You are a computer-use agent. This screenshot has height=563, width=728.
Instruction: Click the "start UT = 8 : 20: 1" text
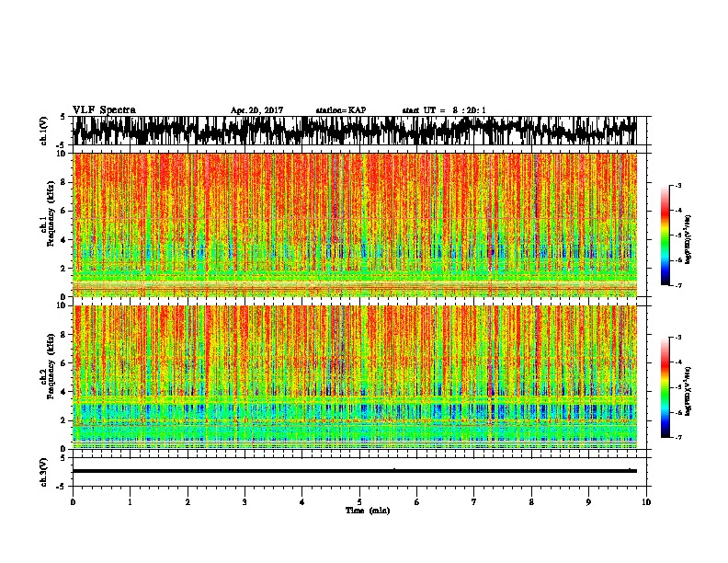coord(444,110)
